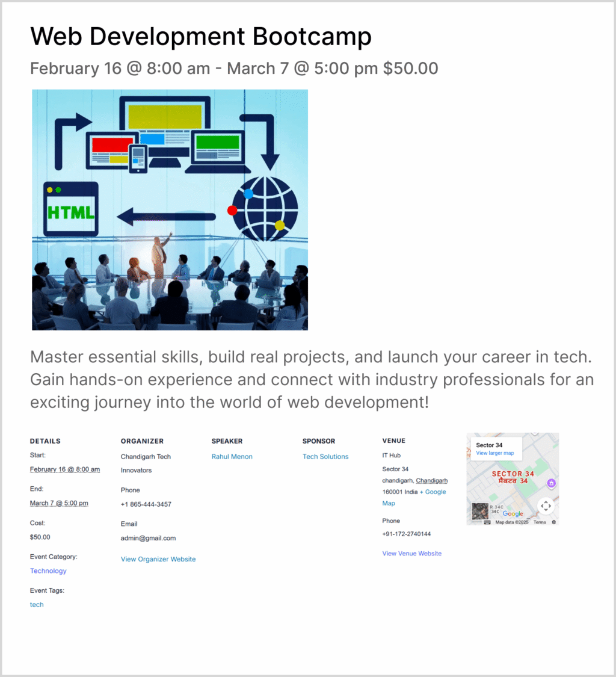
Task: Click the map camera controls button
Action: (x=545, y=506)
